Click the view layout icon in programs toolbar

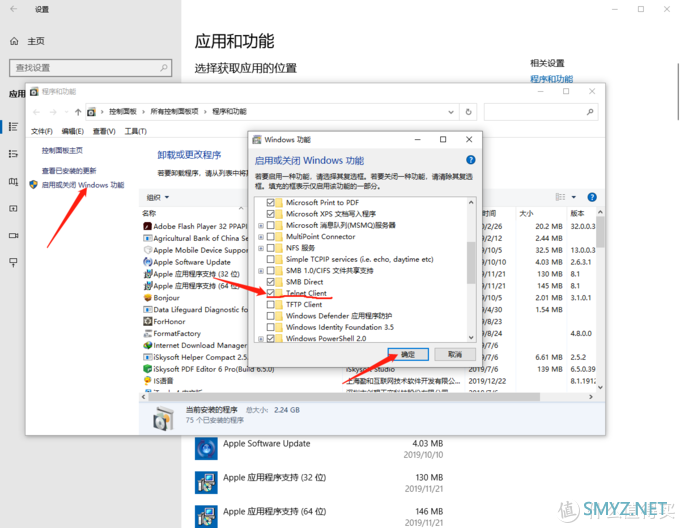560,197
